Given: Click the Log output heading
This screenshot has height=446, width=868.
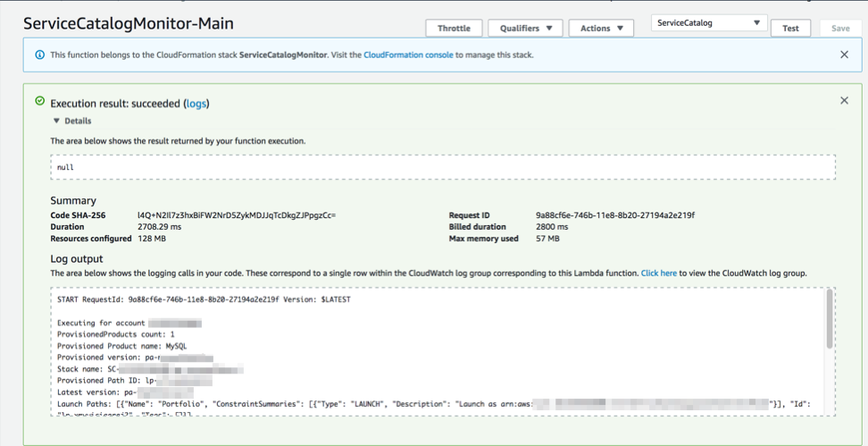Looking at the screenshot, I should [77, 258].
